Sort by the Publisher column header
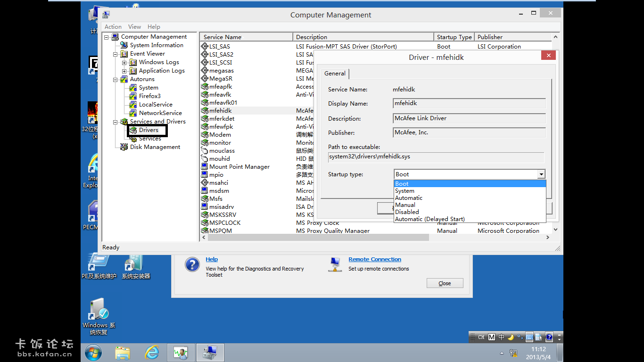The height and width of the screenshot is (362, 644). click(513, 37)
